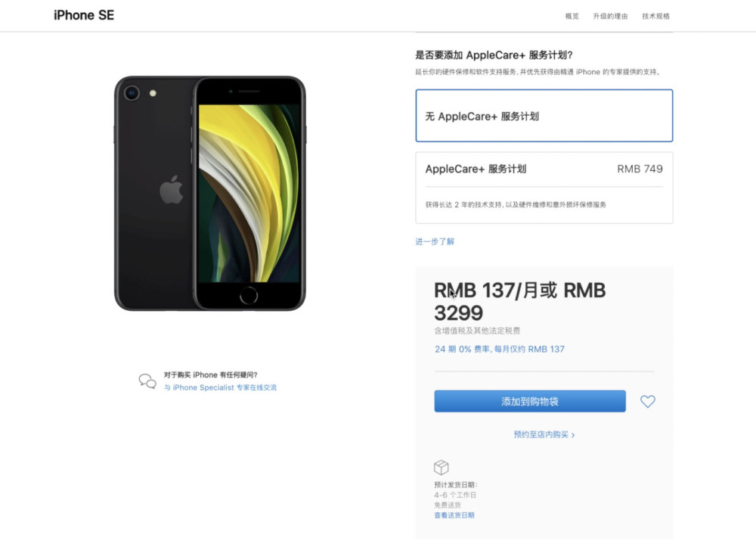756x544 pixels.
Task: Click chevron beside 预约至店内购买
Action: tap(573, 435)
